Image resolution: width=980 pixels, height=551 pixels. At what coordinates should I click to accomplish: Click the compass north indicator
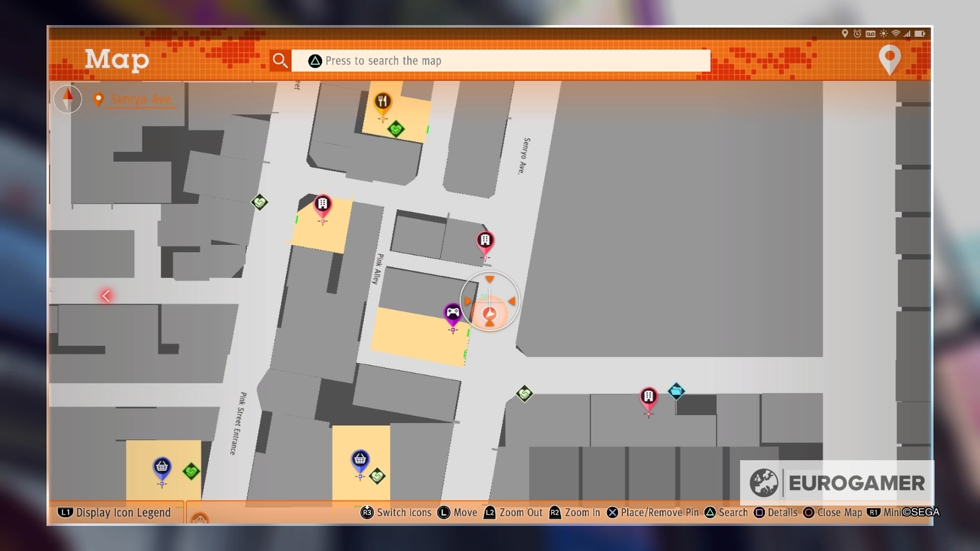(68, 99)
